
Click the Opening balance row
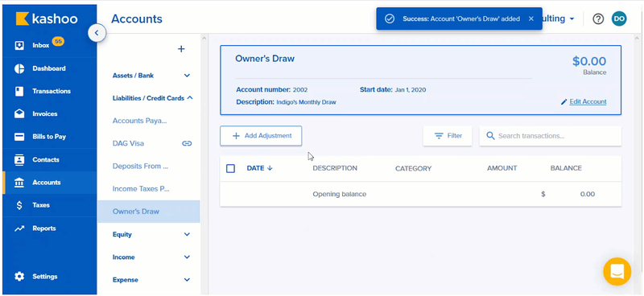(x=420, y=194)
